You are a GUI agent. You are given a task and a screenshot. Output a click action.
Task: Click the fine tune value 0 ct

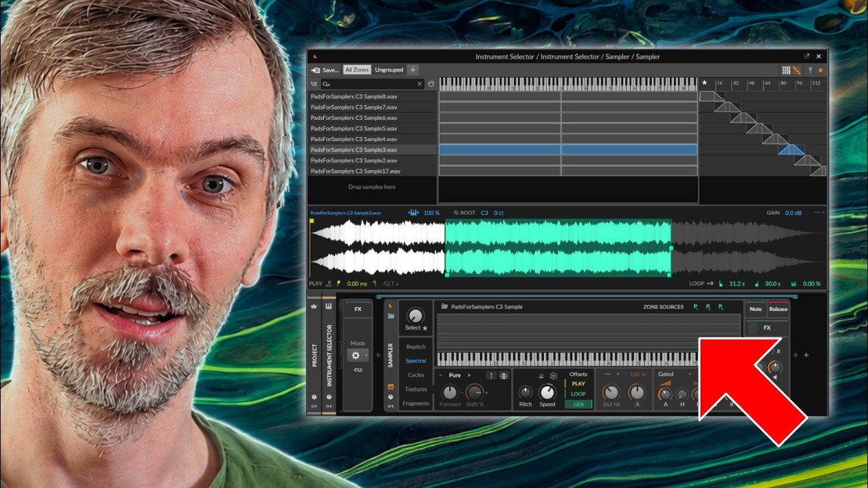[498, 213]
